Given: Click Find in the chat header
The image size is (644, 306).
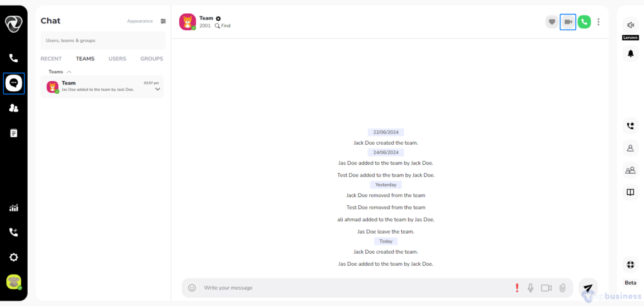Looking at the screenshot, I should pos(223,25).
